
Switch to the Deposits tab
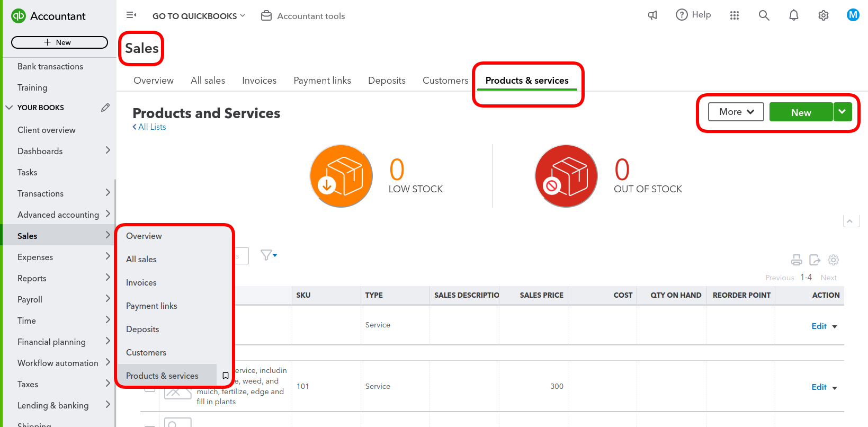coord(387,81)
